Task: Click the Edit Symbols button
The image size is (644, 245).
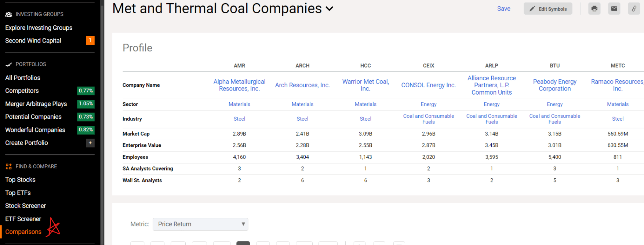Action: coord(548,9)
